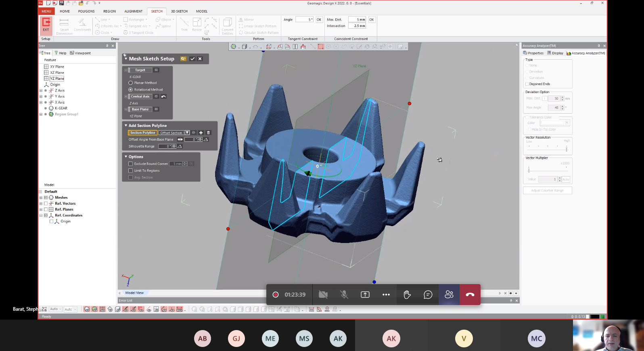The height and width of the screenshot is (351, 644).
Task: Confirm Mesh Sketch Setup with the checkmark
Action: click(192, 59)
